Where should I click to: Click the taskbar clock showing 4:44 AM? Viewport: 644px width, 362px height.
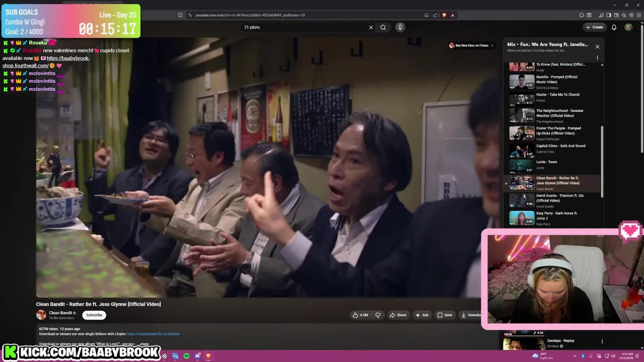pyautogui.click(x=627, y=356)
